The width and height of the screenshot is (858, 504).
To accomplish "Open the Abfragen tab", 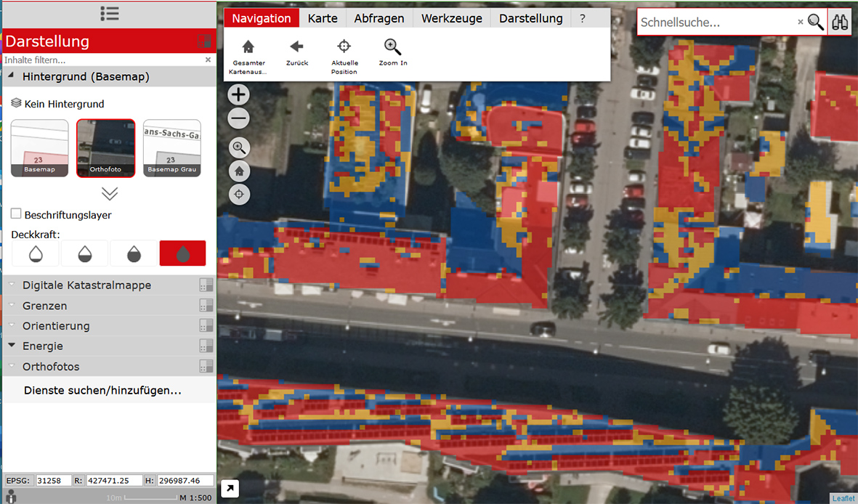I will point(379,18).
